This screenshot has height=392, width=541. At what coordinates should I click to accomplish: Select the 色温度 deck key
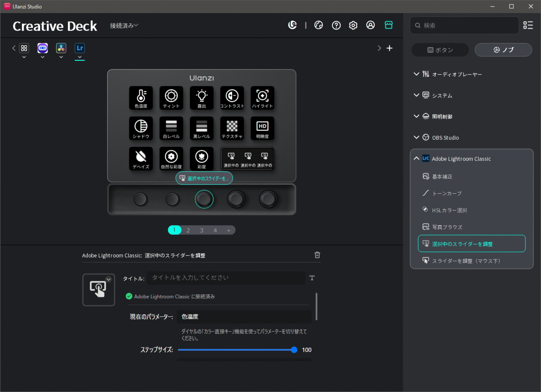[141, 98]
